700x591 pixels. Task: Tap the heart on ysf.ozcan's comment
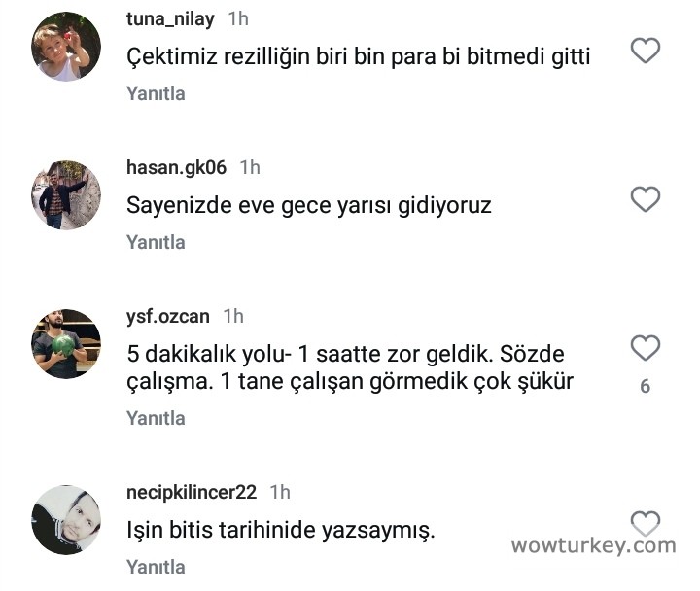coord(646,348)
